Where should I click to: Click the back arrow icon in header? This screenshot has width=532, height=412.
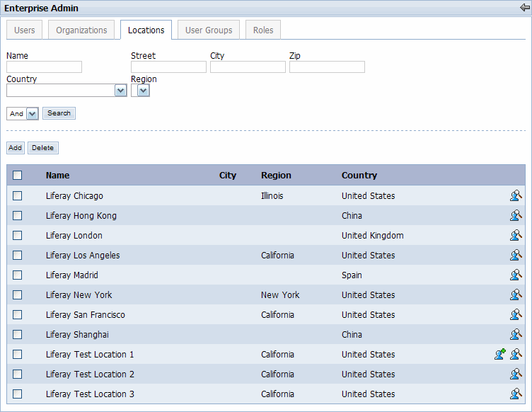[x=524, y=8]
